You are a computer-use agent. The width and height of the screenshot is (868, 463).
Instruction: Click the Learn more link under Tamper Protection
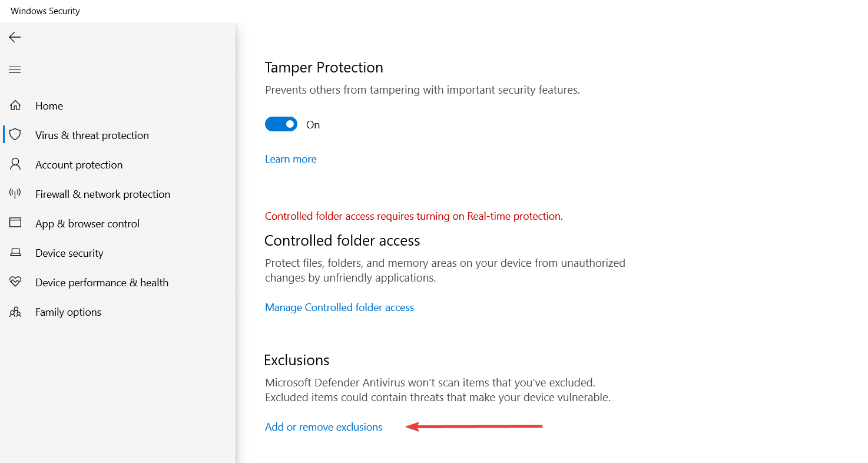[290, 159]
